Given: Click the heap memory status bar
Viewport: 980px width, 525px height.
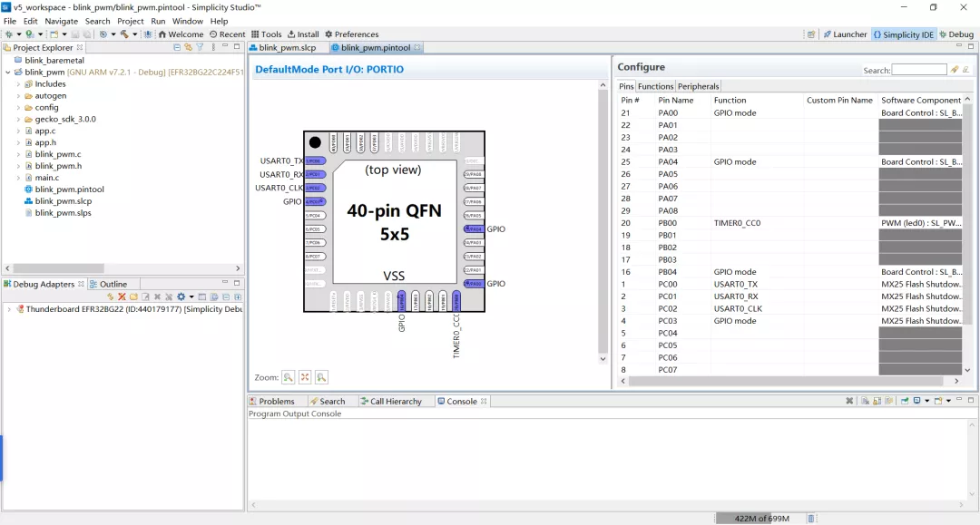Looking at the screenshot, I should coord(761,518).
